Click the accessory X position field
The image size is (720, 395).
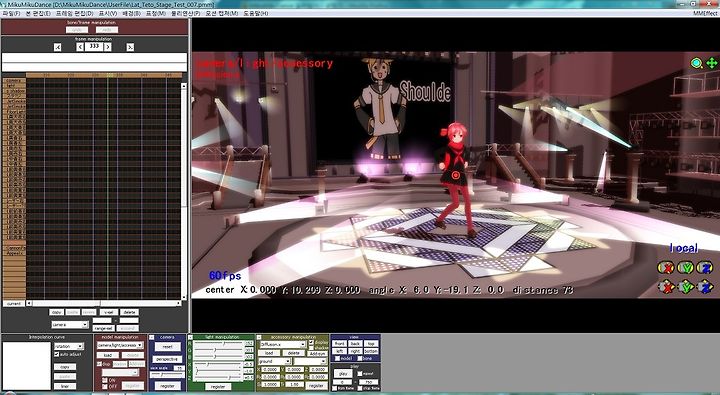(x=270, y=369)
